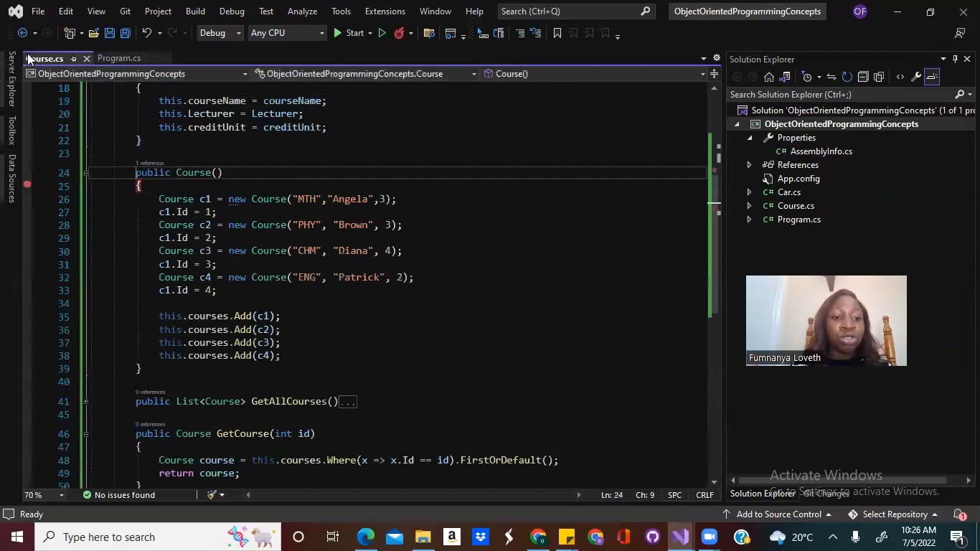Collapse the Properties node in Solution Explorer

(749, 138)
